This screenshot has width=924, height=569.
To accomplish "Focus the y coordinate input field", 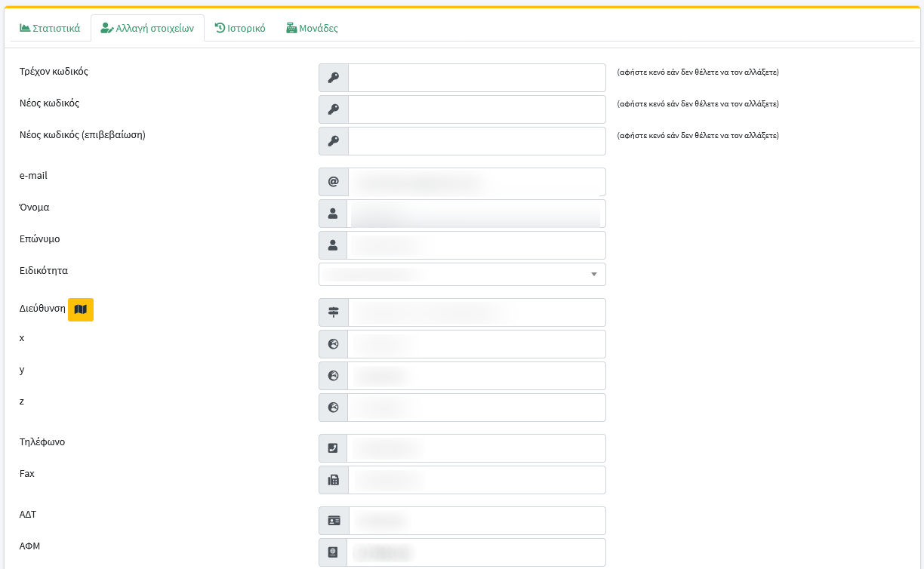I will (x=476, y=376).
